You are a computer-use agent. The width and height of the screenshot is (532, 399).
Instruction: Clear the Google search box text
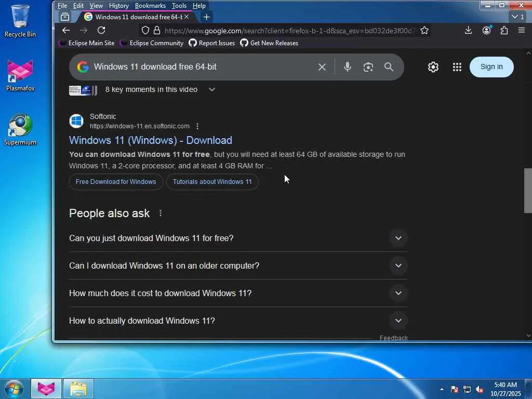click(322, 67)
